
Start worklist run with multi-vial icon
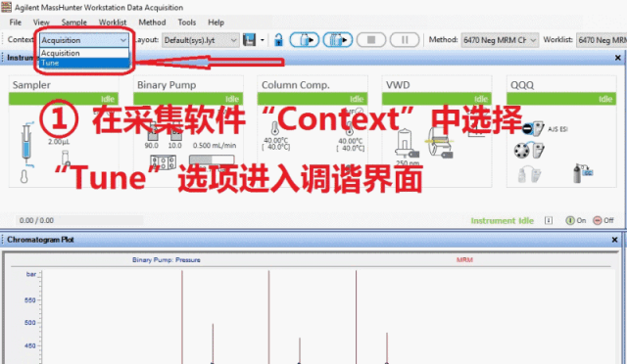coord(338,40)
